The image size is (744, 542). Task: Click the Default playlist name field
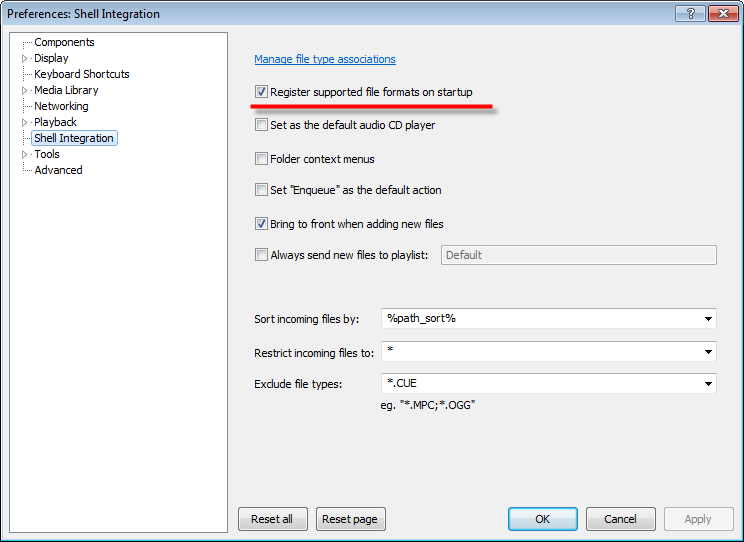[578, 255]
